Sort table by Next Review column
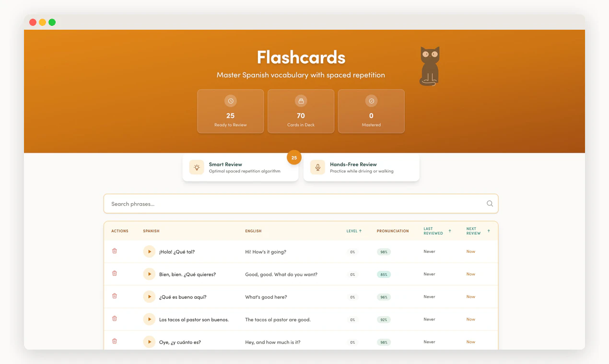This screenshot has height=364, width=609. coord(478,231)
